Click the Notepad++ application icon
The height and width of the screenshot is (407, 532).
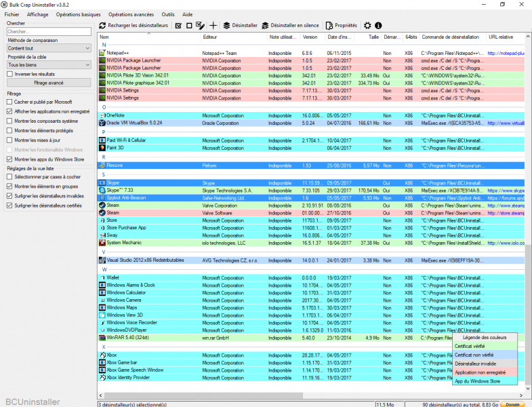tap(102, 53)
